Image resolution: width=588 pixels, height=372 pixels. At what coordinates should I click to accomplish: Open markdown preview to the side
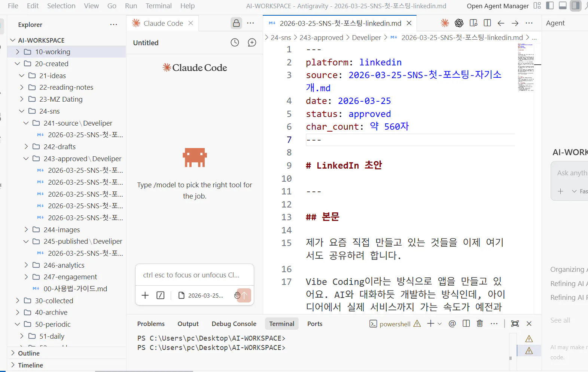pos(473,23)
